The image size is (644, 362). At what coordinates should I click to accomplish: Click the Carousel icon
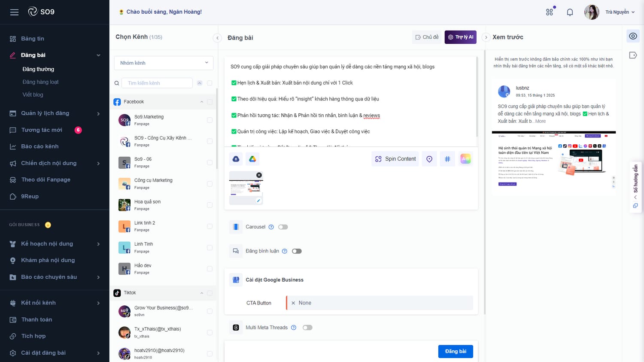point(236,227)
